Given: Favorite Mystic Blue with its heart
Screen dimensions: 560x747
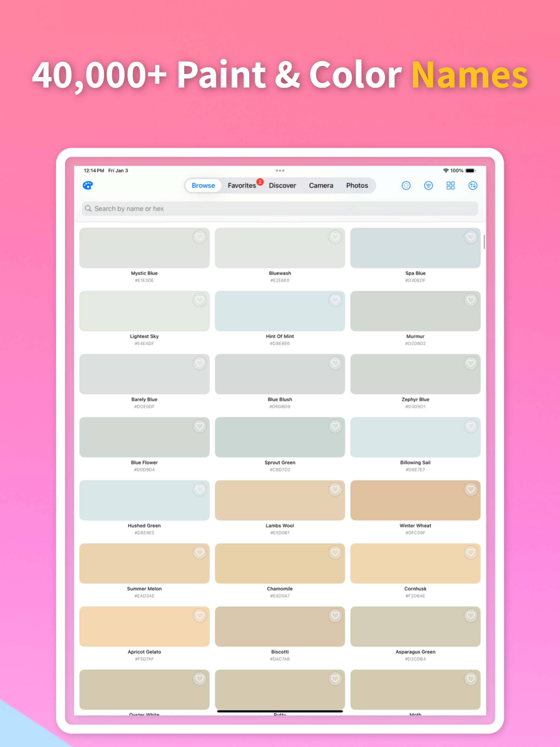Looking at the screenshot, I should [x=200, y=237].
